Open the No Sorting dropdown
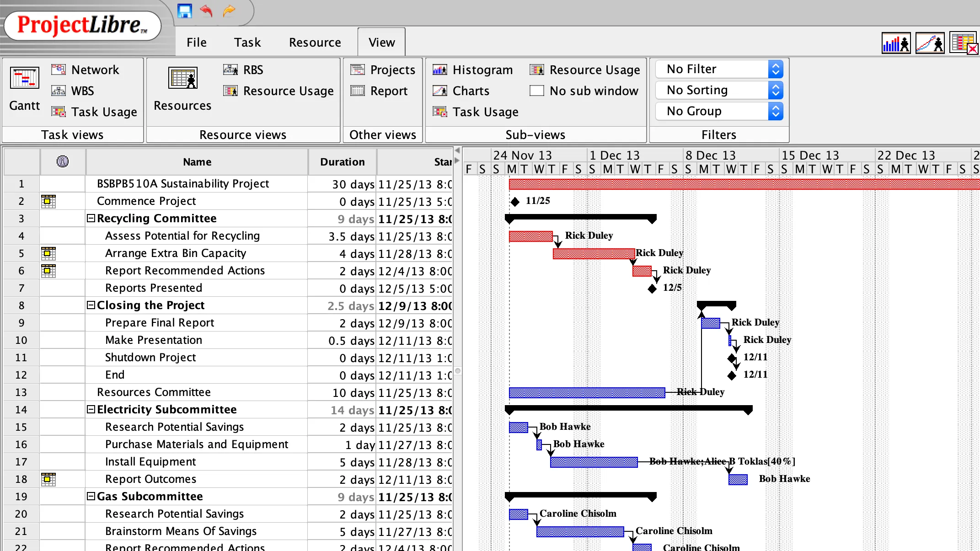980x551 pixels. pyautogui.click(x=775, y=90)
